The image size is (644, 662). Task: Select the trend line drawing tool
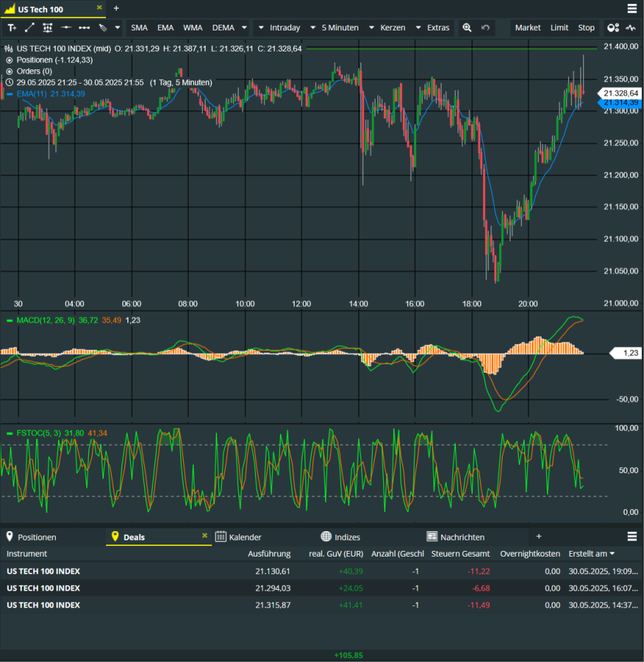click(x=30, y=28)
